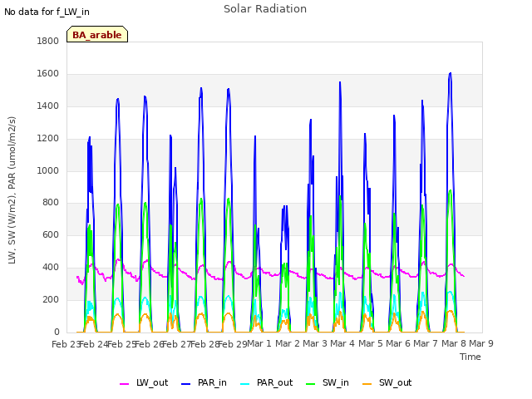The height and width of the screenshot is (399, 532).
Task: Click the 600 y-axis tick label
Action: pos(51,234)
